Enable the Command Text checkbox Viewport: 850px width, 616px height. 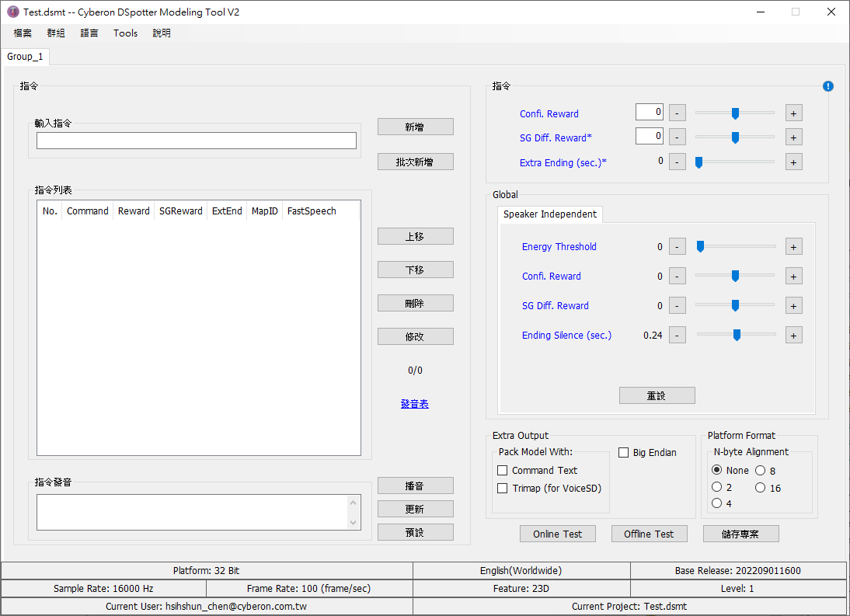[x=503, y=471]
